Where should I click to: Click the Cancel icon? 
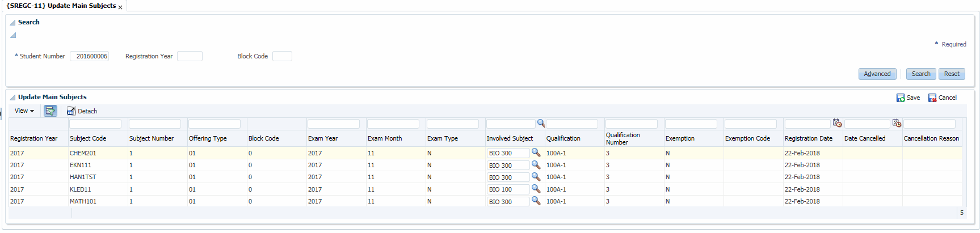pyautogui.click(x=932, y=98)
